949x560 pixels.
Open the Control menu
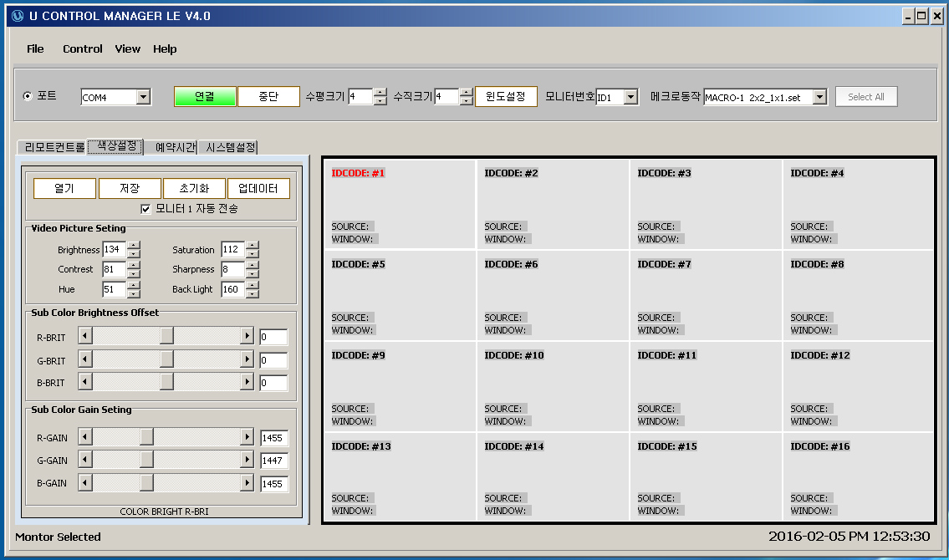click(82, 49)
